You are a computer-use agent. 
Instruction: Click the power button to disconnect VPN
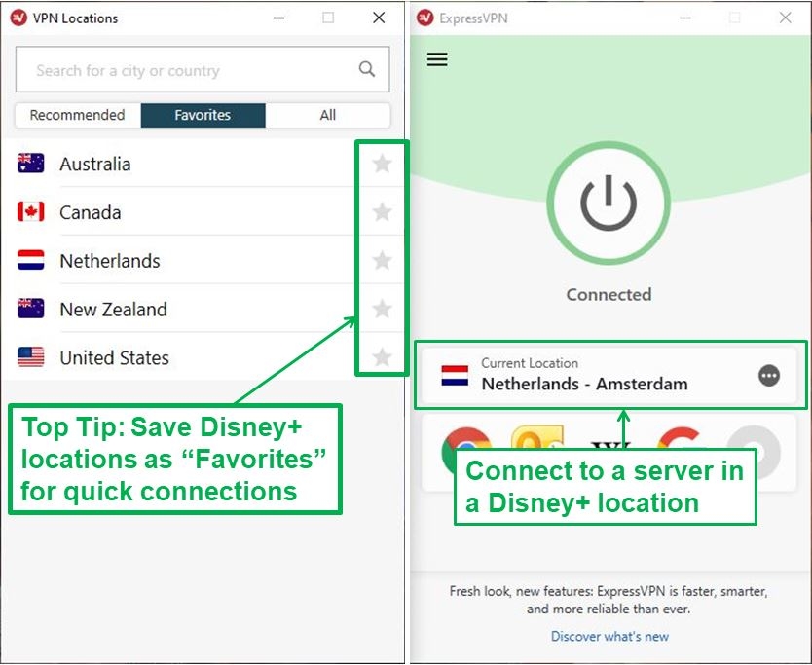609,203
